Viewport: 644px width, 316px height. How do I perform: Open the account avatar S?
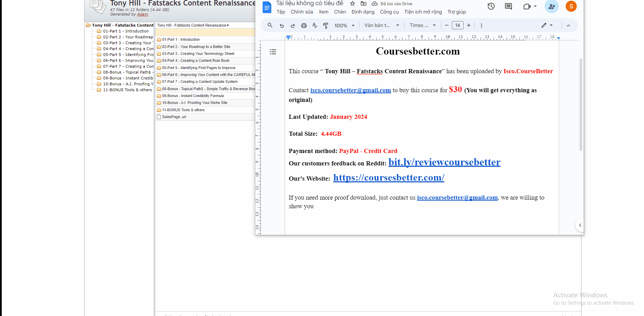click(571, 6)
